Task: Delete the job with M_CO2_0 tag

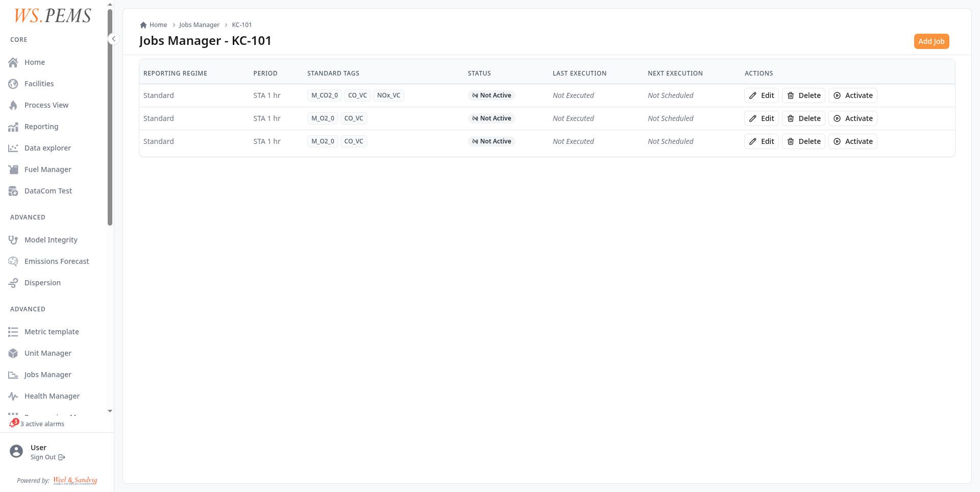Action: tap(803, 95)
